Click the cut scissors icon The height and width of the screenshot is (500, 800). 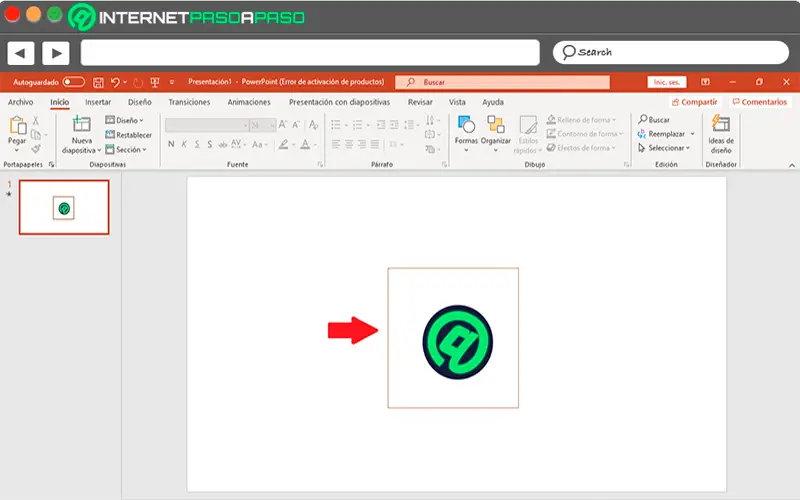point(36,120)
